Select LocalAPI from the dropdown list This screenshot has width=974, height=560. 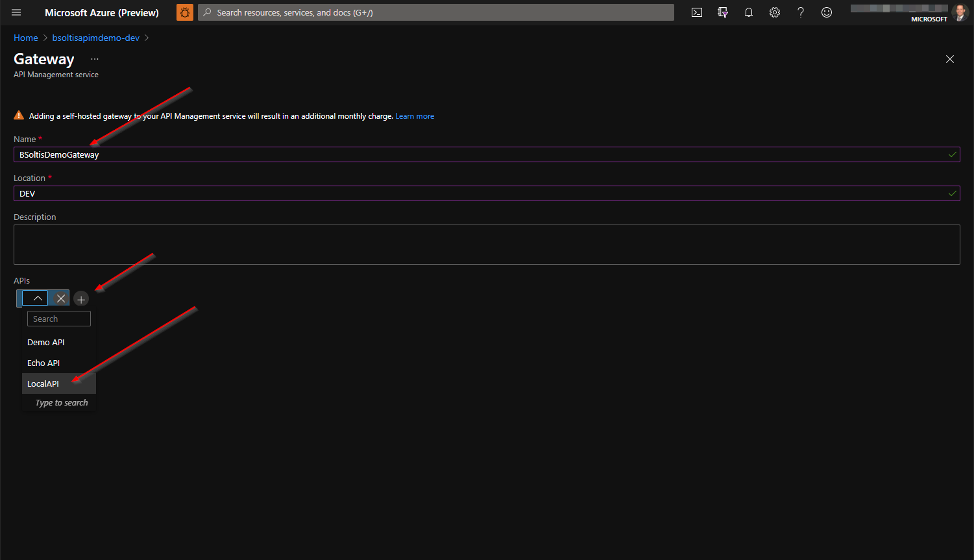click(43, 383)
